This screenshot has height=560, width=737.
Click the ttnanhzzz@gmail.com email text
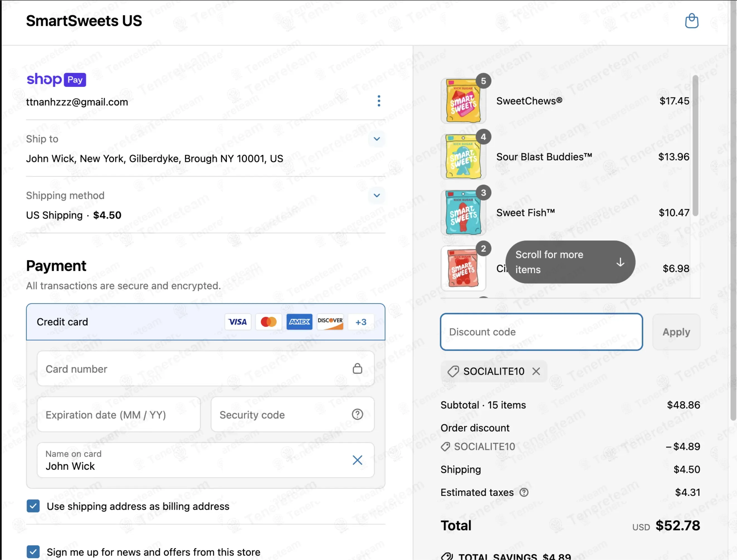(x=77, y=102)
